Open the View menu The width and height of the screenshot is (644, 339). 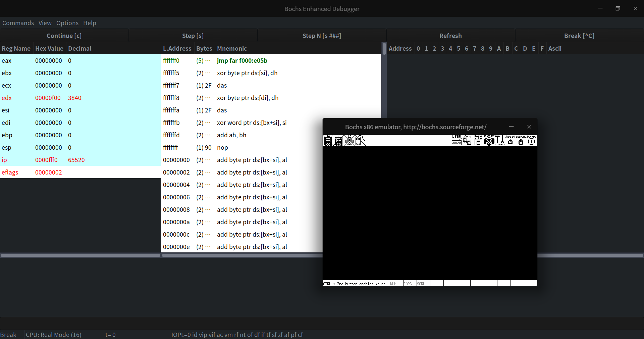click(x=45, y=23)
